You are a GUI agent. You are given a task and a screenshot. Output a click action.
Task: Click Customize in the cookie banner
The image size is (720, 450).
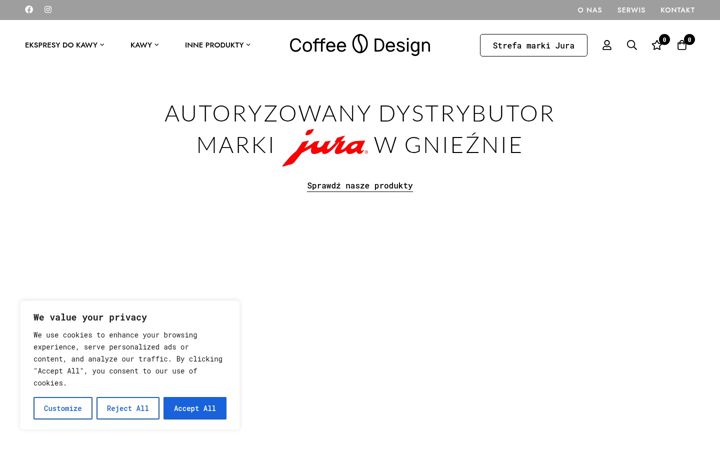[63, 408]
